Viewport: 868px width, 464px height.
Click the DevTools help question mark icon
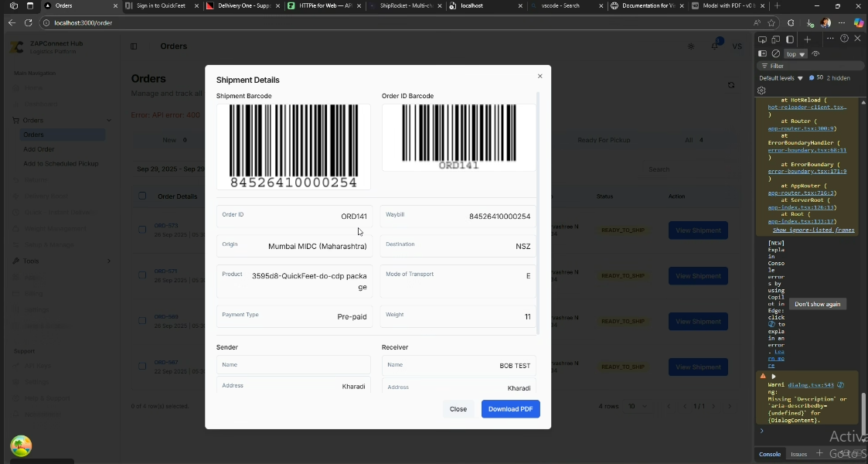[x=844, y=39]
